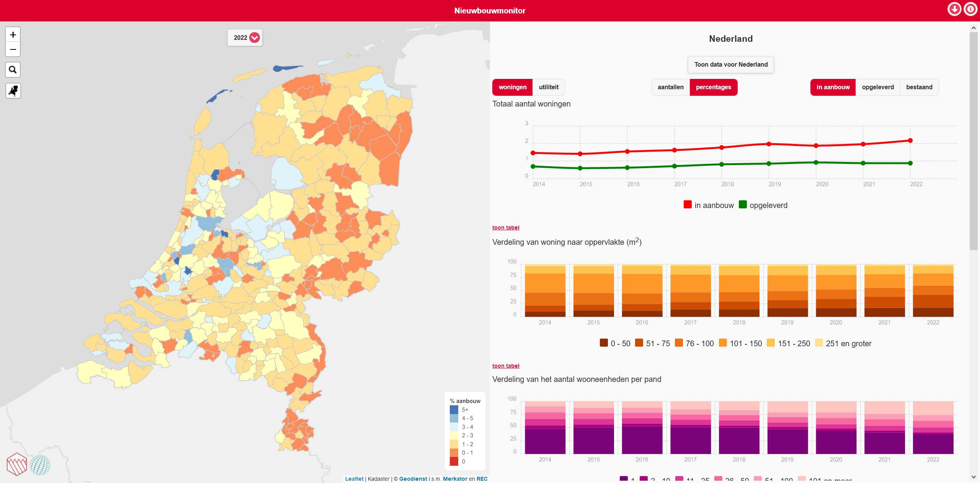Open the Leaflet attribution link

pyautogui.click(x=354, y=479)
